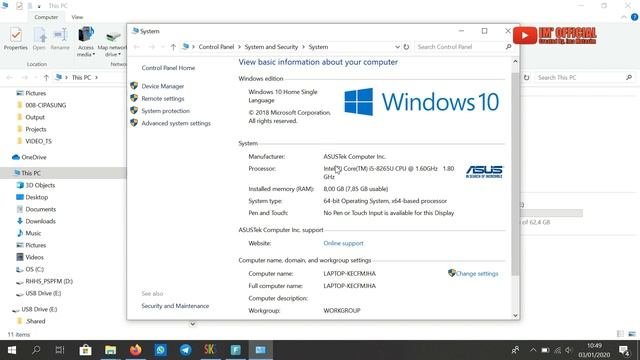
Task: Click the taskbar search icon
Action: point(36,350)
